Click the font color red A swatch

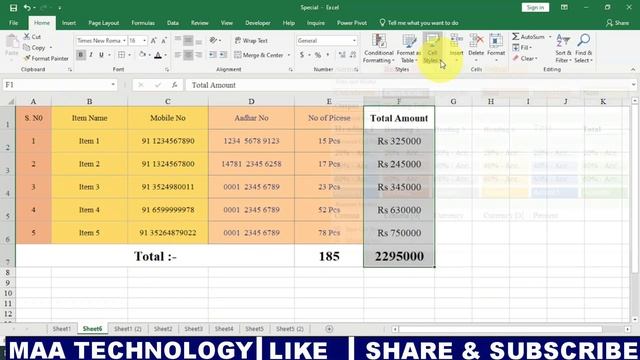(x=158, y=55)
